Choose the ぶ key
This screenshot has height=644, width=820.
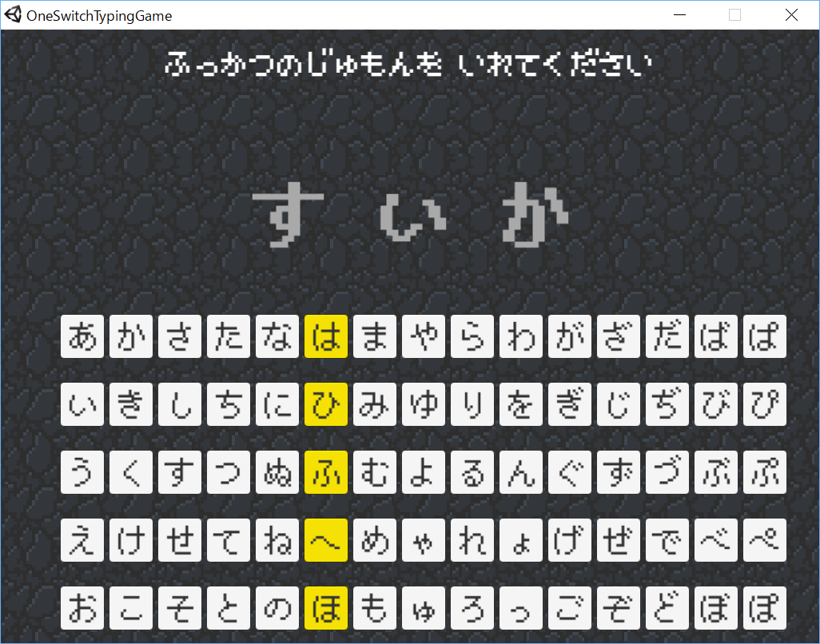(716, 472)
